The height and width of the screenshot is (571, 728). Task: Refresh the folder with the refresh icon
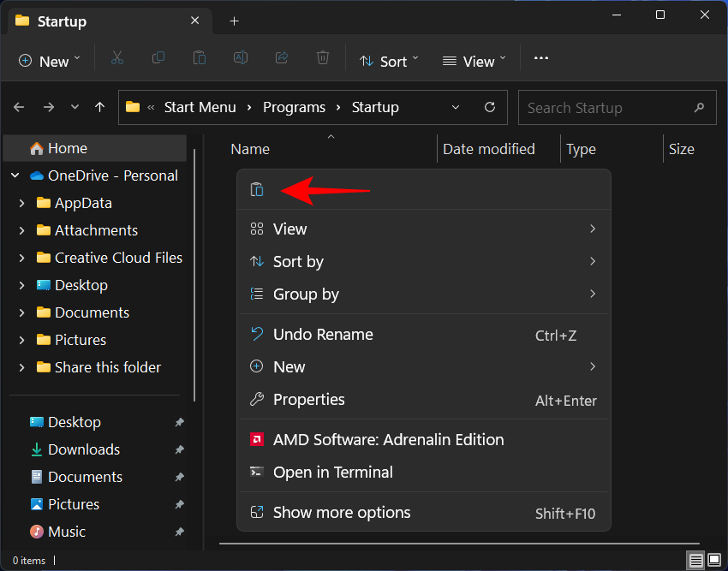(x=490, y=107)
